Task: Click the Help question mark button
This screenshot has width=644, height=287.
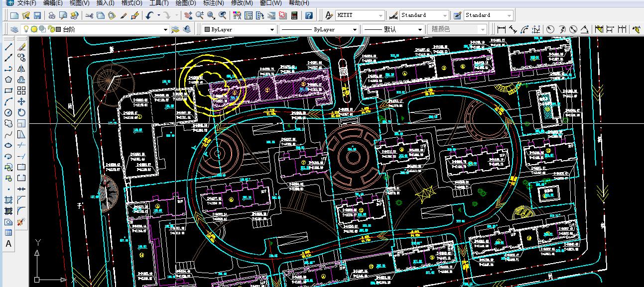Action: [309, 15]
